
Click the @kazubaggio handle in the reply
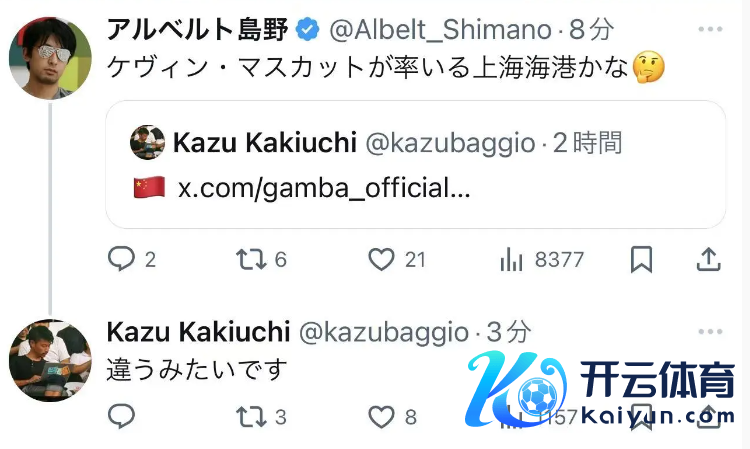384,332
